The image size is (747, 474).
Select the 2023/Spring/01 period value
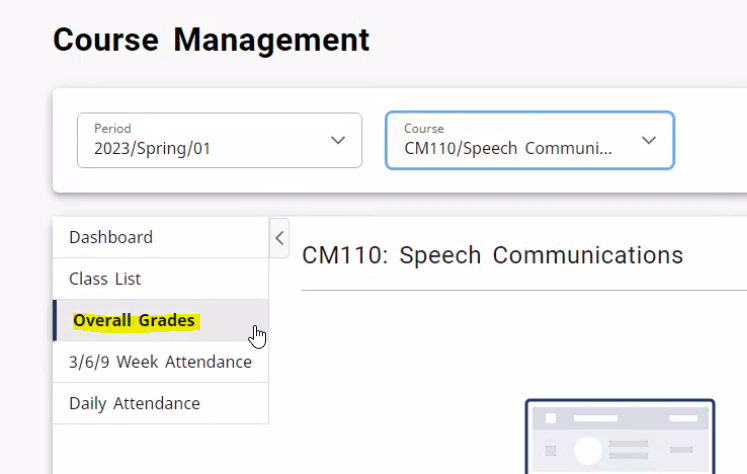[x=152, y=149]
